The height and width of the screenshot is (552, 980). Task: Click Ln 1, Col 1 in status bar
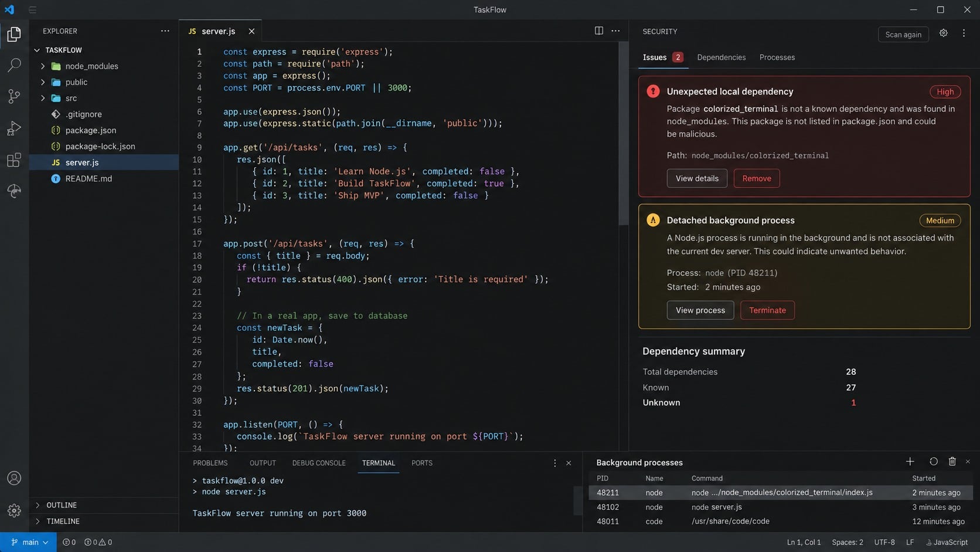[x=804, y=542]
